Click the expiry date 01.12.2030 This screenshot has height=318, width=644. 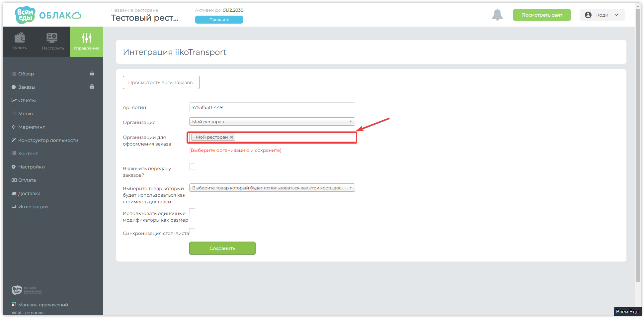pos(233,10)
